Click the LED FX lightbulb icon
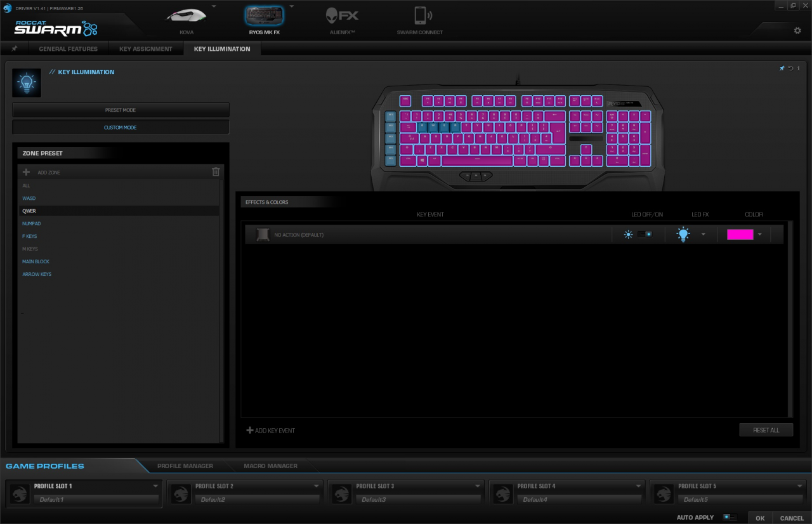Image resolution: width=812 pixels, height=524 pixels. click(683, 235)
